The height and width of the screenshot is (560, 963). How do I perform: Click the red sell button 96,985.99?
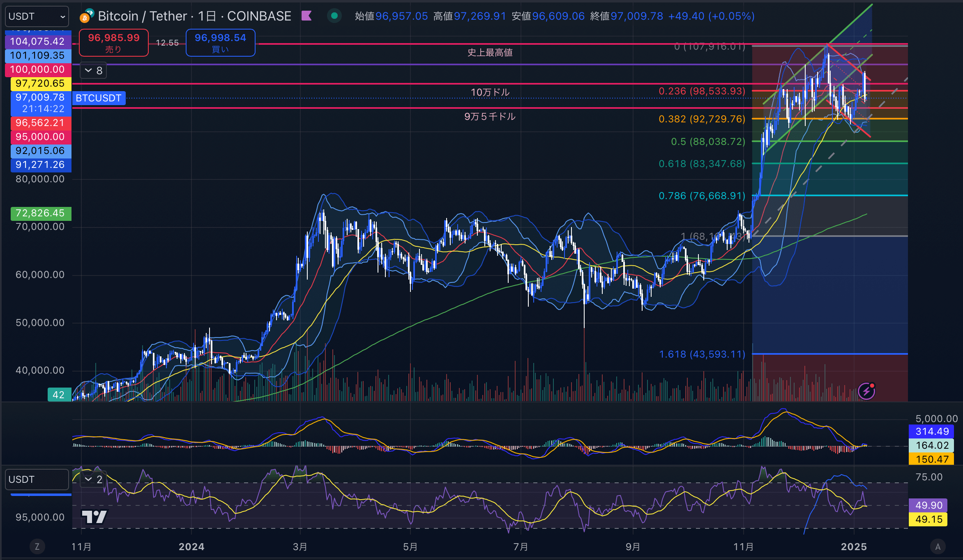[114, 43]
